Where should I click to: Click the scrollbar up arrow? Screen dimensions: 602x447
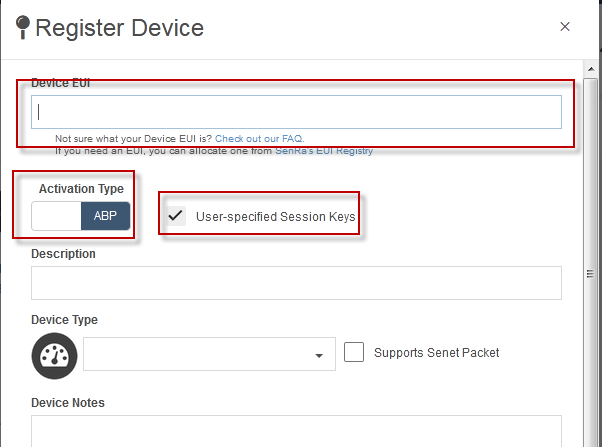tap(591, 69)
